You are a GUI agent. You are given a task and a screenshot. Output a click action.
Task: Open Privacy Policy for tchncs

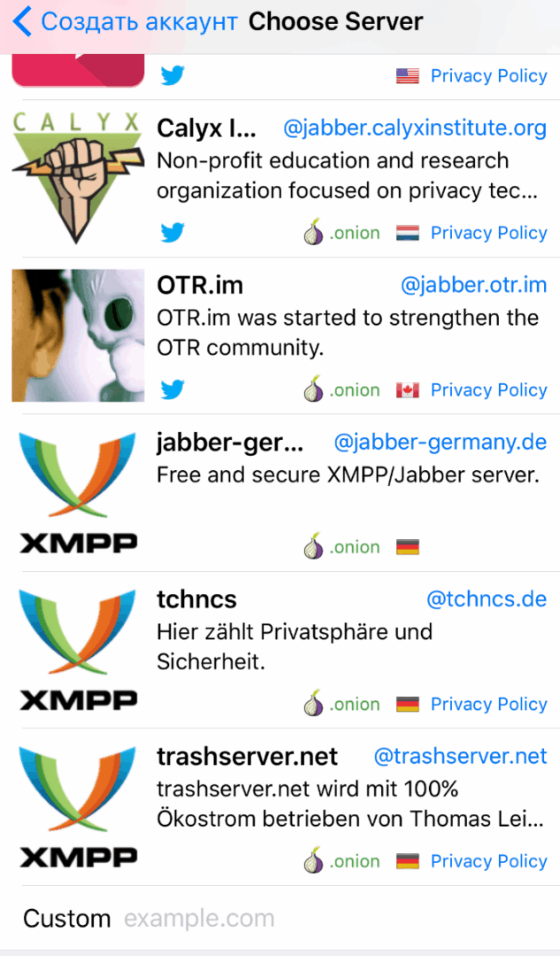pos(488,705)
